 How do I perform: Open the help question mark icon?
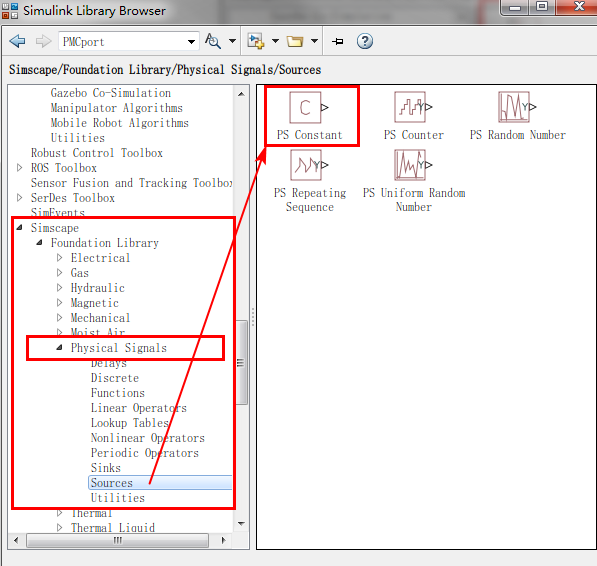365,41
